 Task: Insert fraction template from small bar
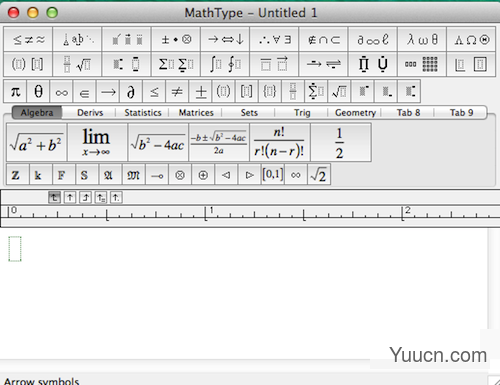(x=293, y=91)
